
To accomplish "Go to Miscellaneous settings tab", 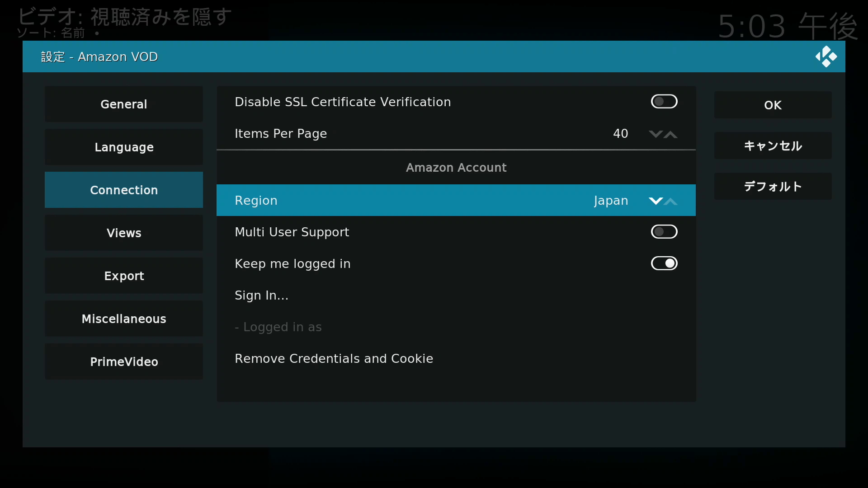I will pos(124,319).
